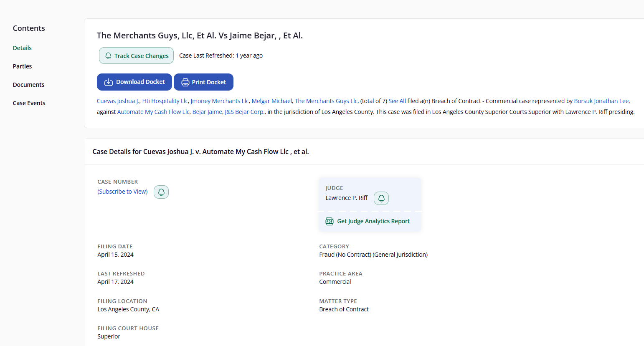
Task: Open the Cuevas Joshua J. party link
Action: pos(118,101)
